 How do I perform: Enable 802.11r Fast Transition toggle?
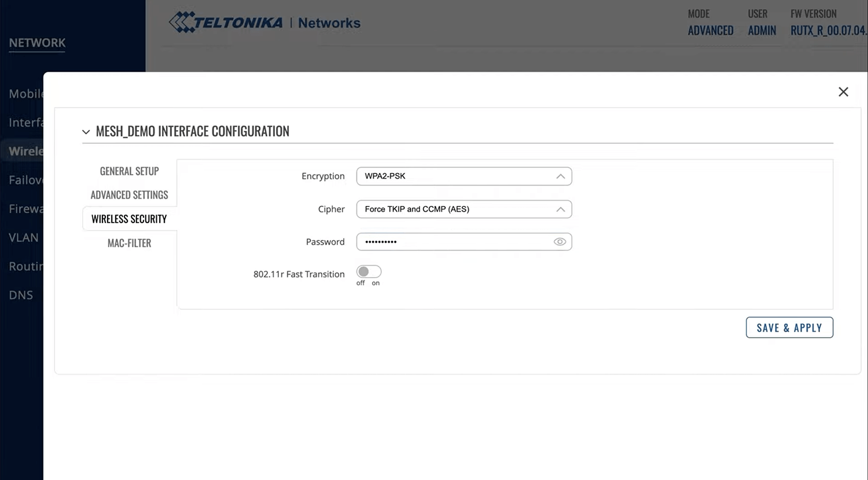click(369, 272)
